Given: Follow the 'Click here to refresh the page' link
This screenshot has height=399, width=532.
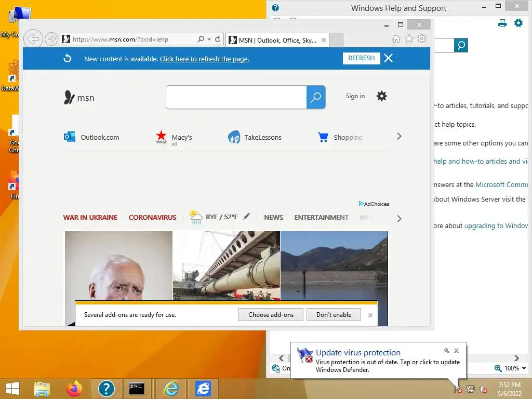Looking at the screenshot, I should [x=204, y=59].
